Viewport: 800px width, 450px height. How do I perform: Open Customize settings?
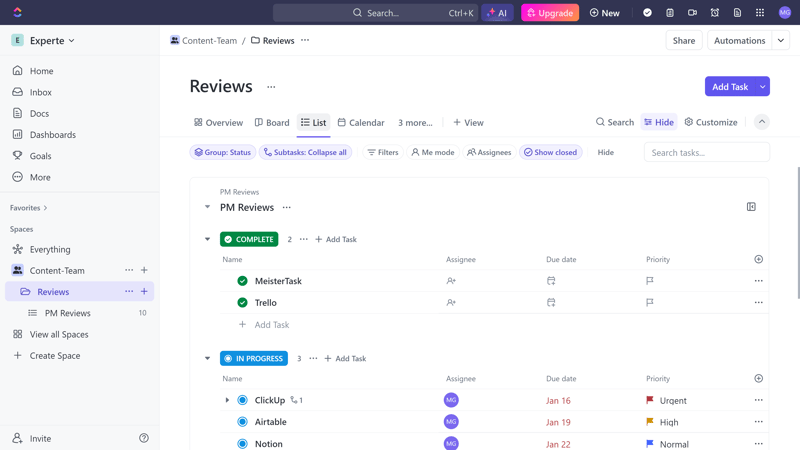pyautogui.click(x=711, y=122)
